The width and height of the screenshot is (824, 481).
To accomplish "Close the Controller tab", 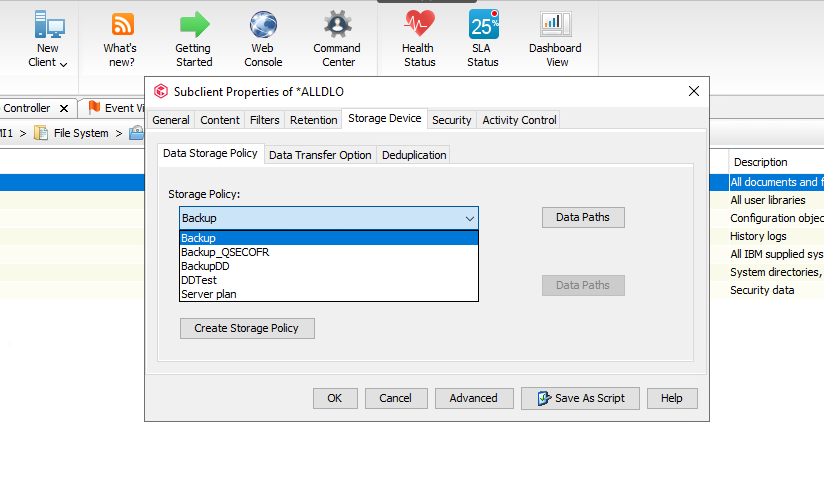I will (64, 108).
